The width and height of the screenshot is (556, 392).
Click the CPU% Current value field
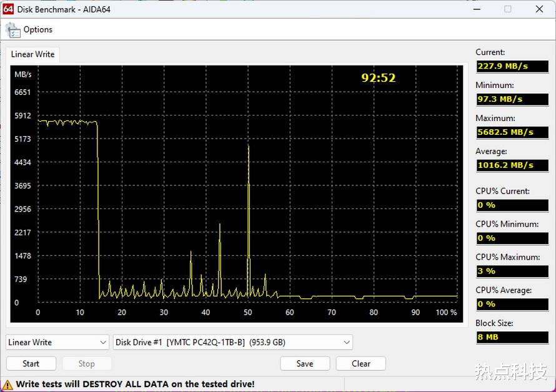[512, 205]
